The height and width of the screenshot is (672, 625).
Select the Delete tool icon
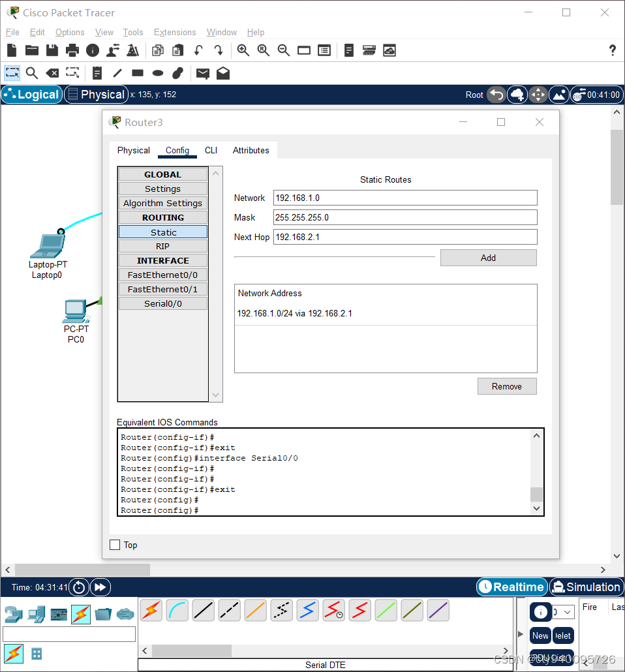click(x=52, y=73)
